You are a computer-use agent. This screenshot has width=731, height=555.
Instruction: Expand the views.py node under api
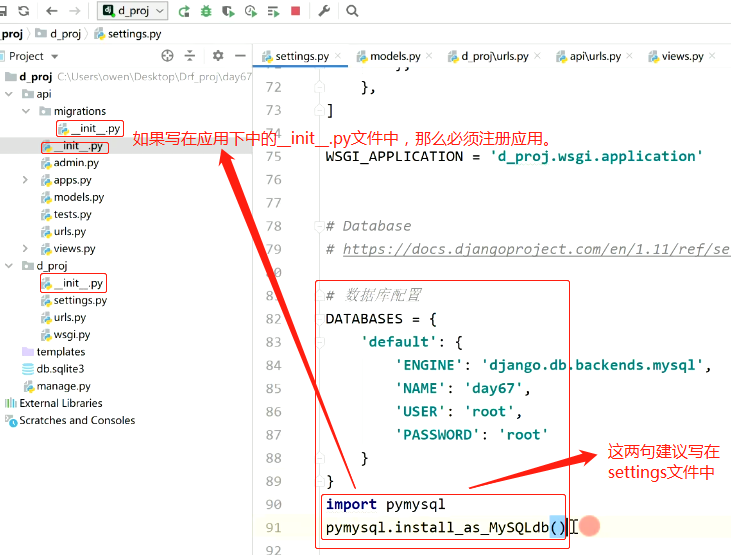point(25,248)
